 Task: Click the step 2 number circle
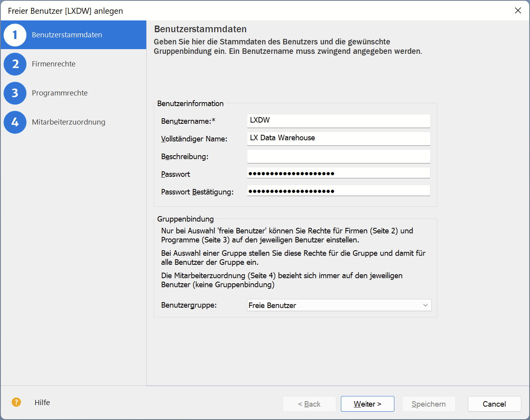pos(15,64)
